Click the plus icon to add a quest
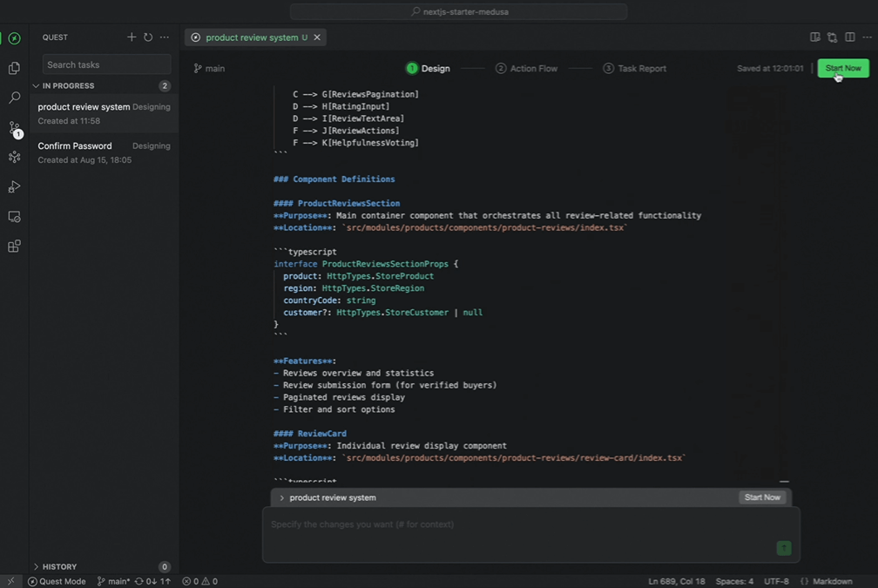This screenshot has width=878, height=588. 132,37
